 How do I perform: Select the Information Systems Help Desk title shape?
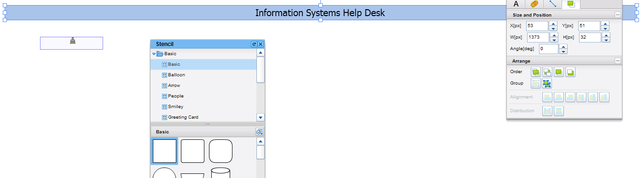click(x=320, y=12)
